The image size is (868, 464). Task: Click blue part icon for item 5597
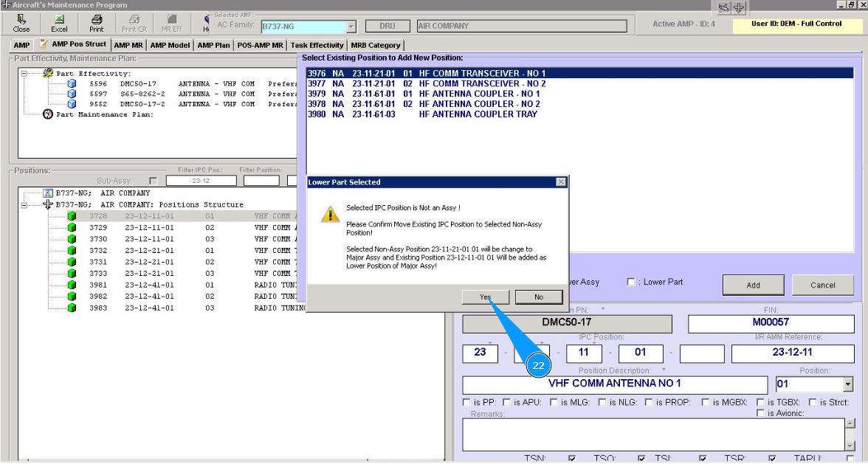click(72, 94)
